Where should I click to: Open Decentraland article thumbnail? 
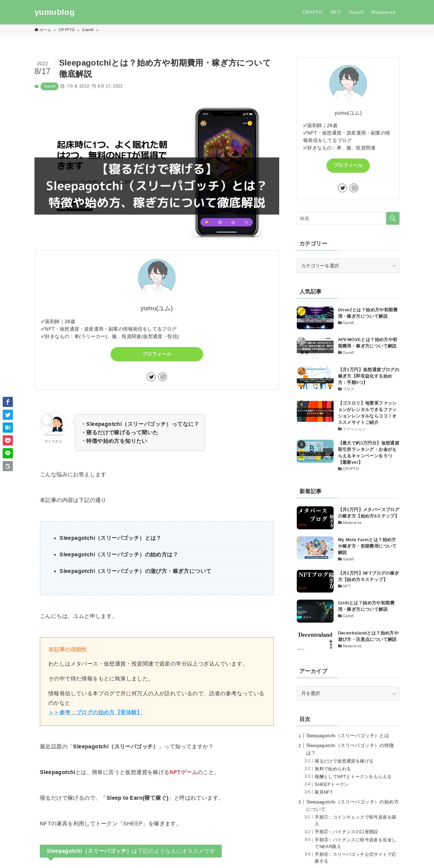point(315,641)
